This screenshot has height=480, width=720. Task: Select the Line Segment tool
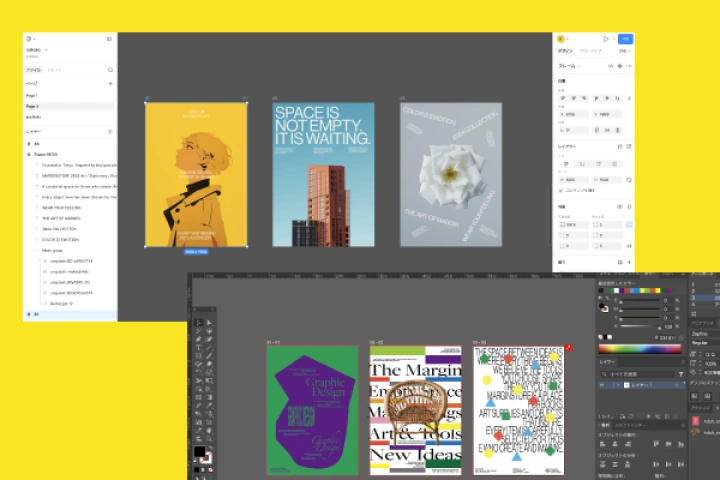(209, 348)
